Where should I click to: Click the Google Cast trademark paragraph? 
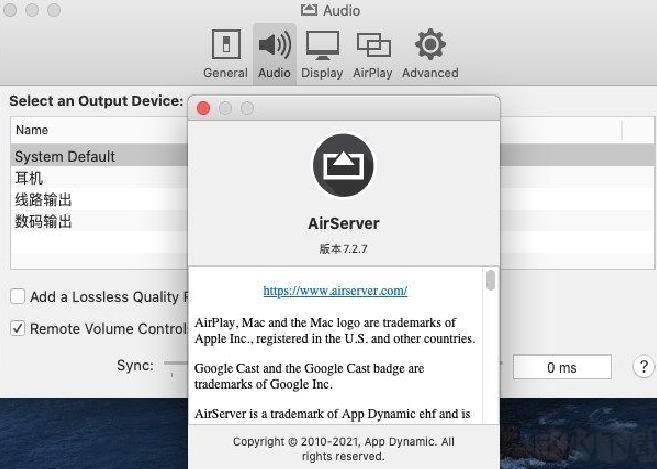(309, 376)
